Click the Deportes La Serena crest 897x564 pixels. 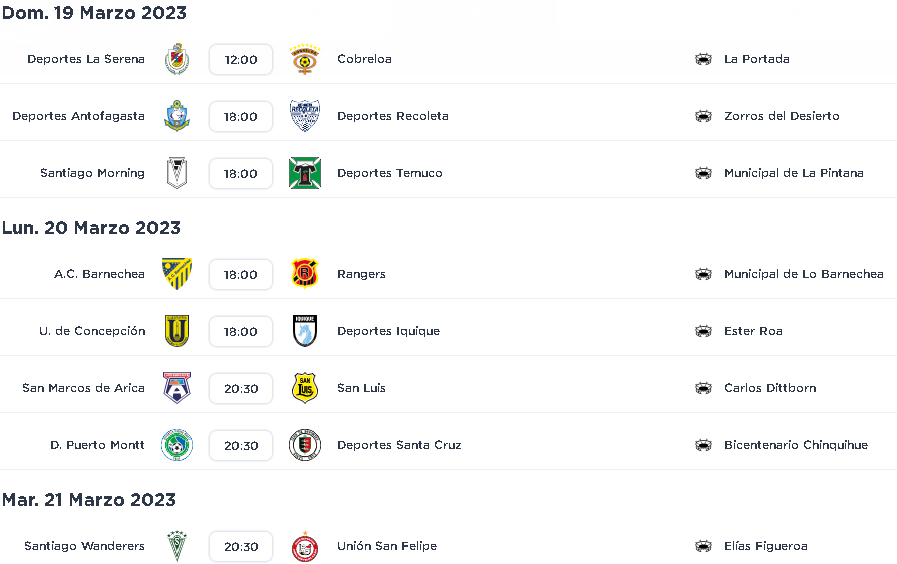(177, 59)
